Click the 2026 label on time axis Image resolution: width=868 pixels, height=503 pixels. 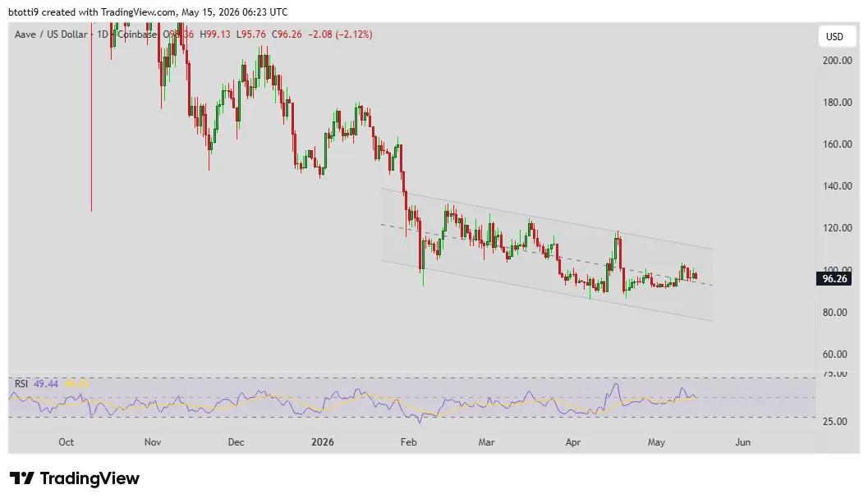click(323, 442)
